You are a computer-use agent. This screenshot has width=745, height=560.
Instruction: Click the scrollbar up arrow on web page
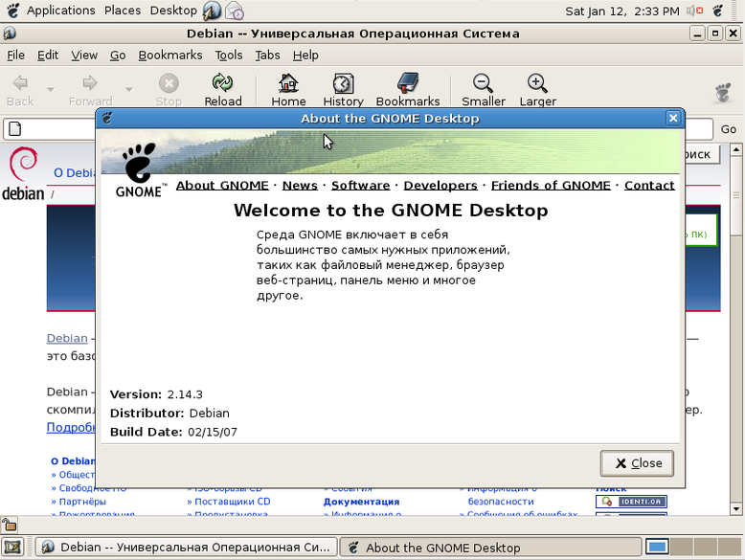tap(736, 149)
